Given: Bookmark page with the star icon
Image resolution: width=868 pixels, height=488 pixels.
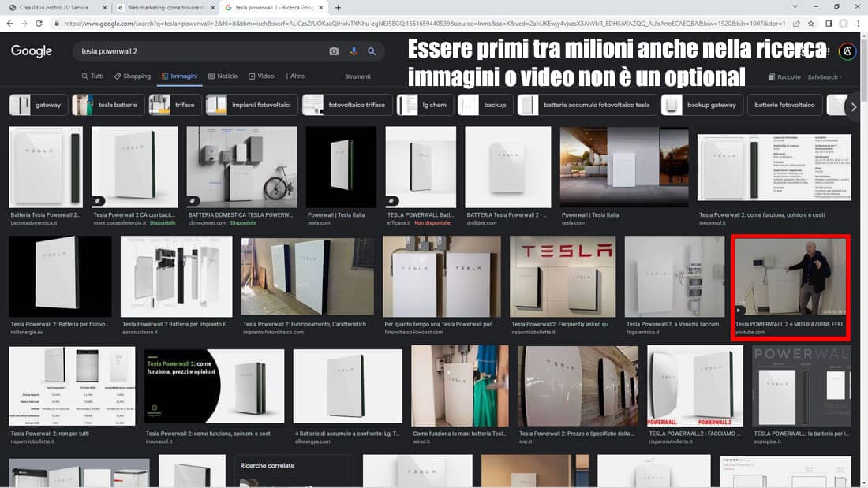Looking at the screenshot, I should coord(811,24).
